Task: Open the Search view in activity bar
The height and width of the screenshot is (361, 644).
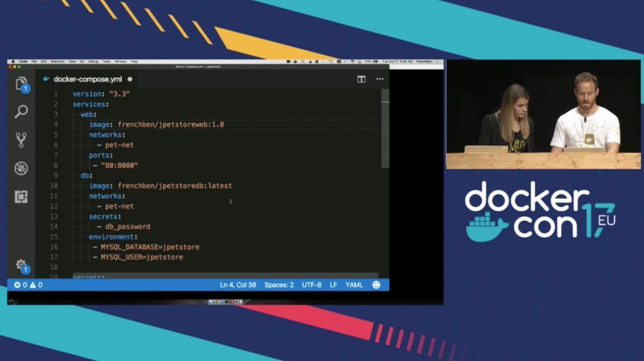Action: click(21, 111)
